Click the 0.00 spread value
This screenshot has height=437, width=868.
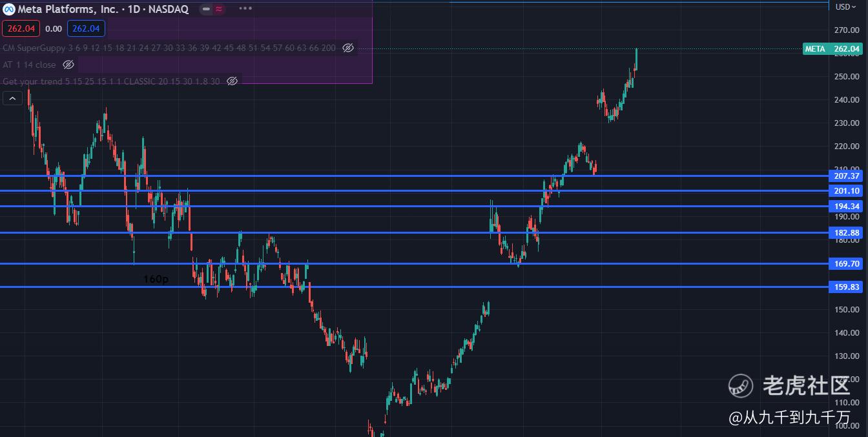pos(54,28)
